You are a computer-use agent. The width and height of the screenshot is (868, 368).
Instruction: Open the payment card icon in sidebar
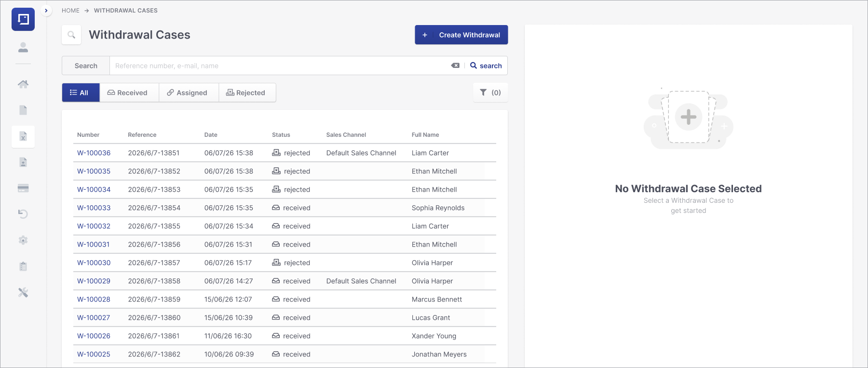23,188
